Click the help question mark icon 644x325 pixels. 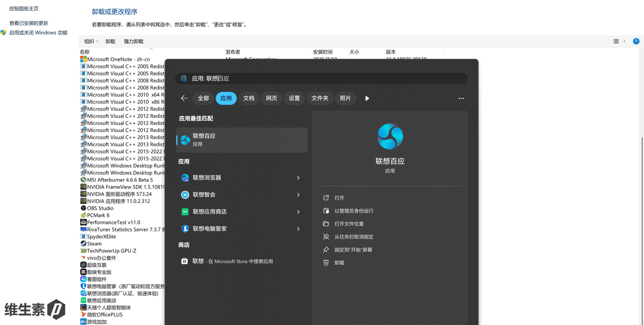click(x=636, y=42)
